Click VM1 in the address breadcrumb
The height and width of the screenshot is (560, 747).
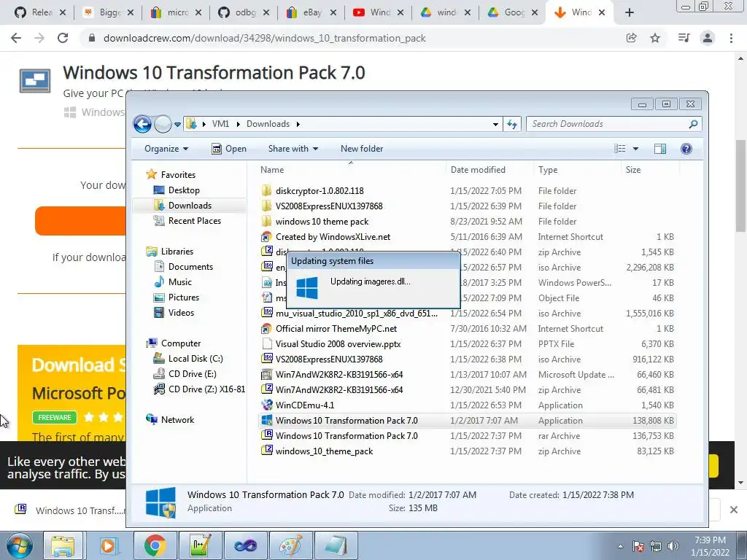pos(220,124)
